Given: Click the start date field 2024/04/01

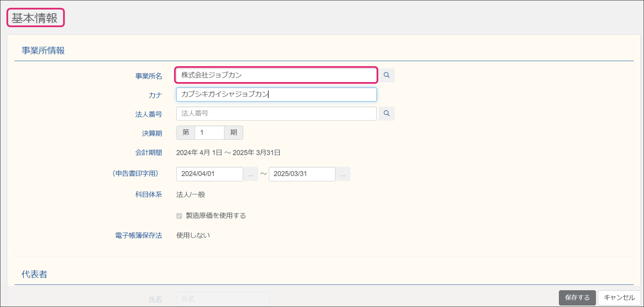Looking at the screenshot, I should pos(209,174).
